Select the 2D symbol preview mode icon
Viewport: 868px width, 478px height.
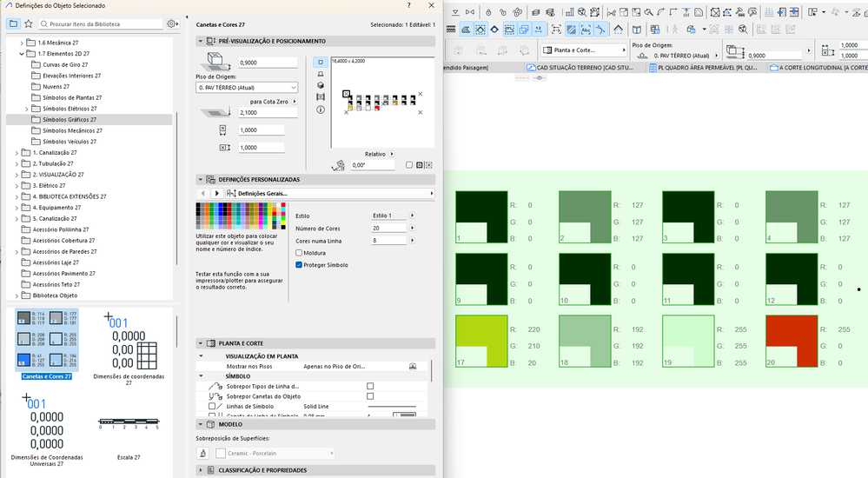[320, 62]
